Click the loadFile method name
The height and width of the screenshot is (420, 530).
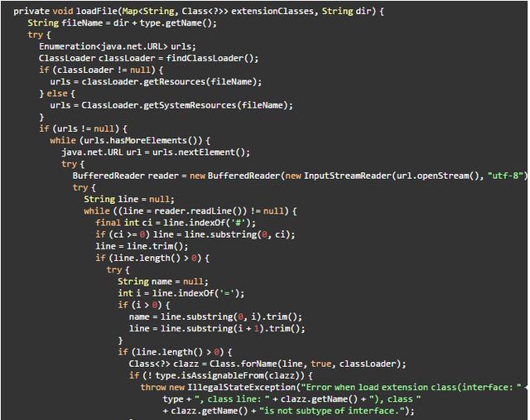click(x=97, y=11)
